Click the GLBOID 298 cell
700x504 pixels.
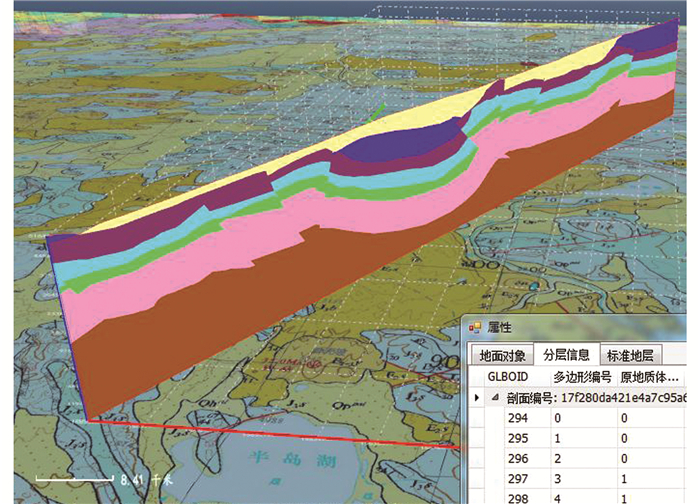coord(519,499)
